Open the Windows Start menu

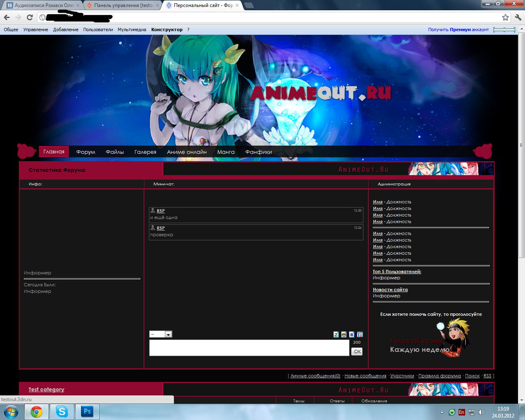coord(11,411)
